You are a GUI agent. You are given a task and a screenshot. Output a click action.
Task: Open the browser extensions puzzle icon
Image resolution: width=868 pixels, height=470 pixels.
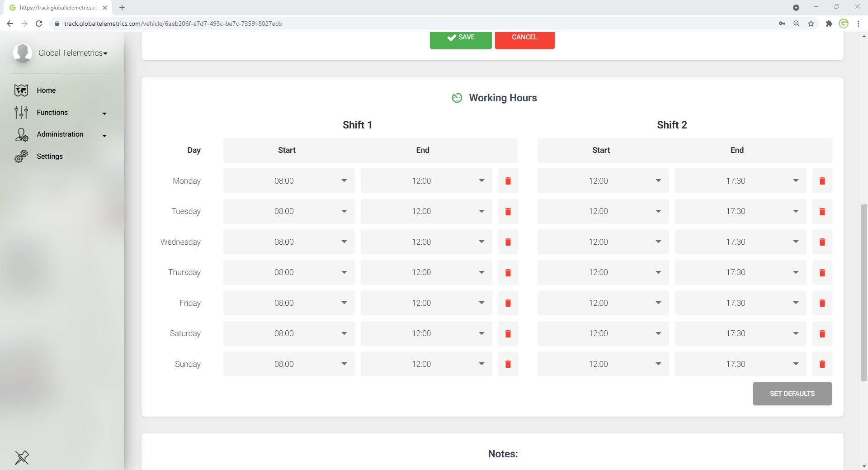(x=829, y=24)
